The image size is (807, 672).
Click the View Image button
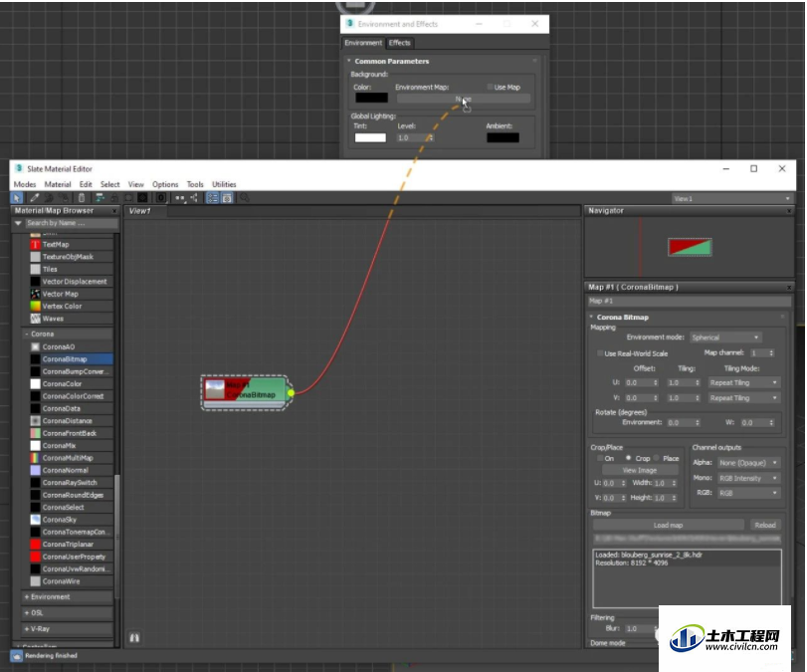click(x=640, y=470)
